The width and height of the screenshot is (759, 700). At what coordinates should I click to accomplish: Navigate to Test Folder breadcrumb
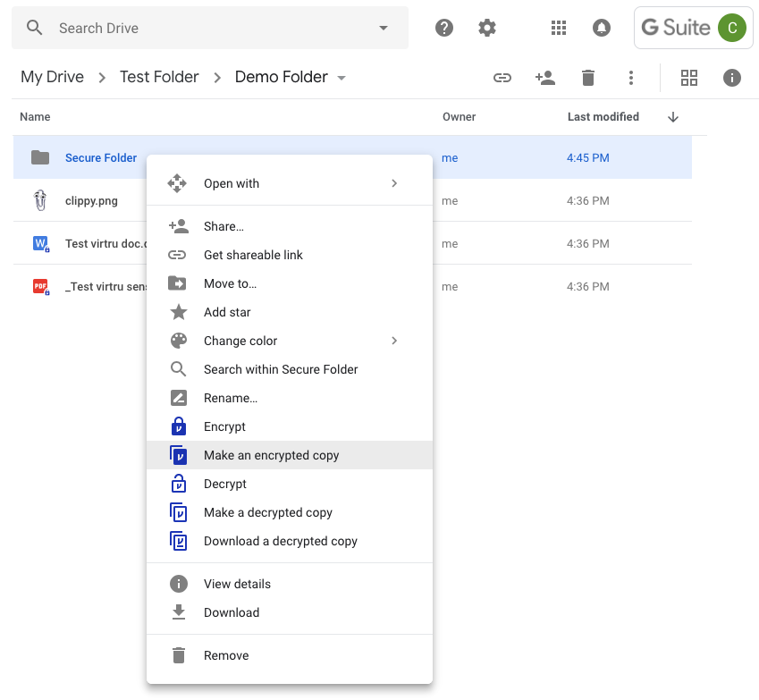click(159, 77)
